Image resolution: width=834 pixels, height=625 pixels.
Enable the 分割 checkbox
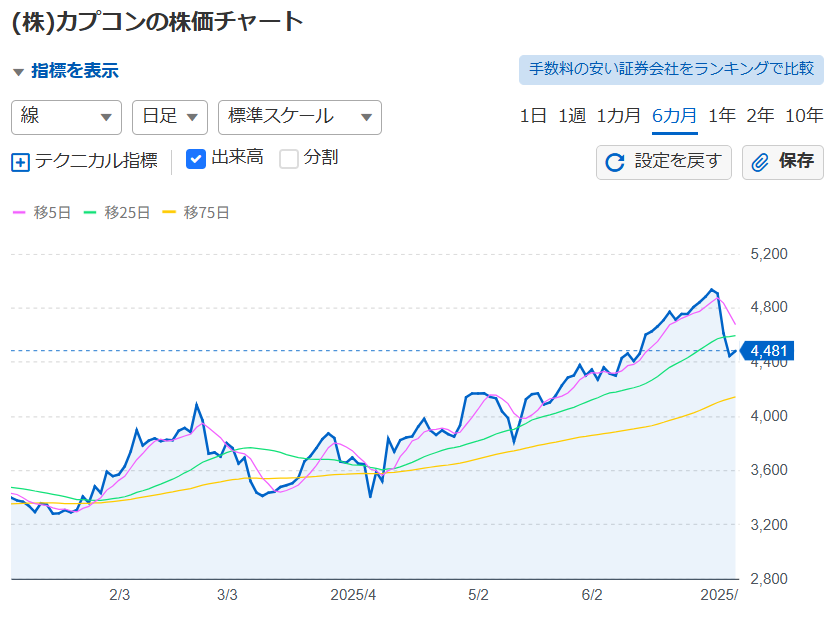coord(289,159)
